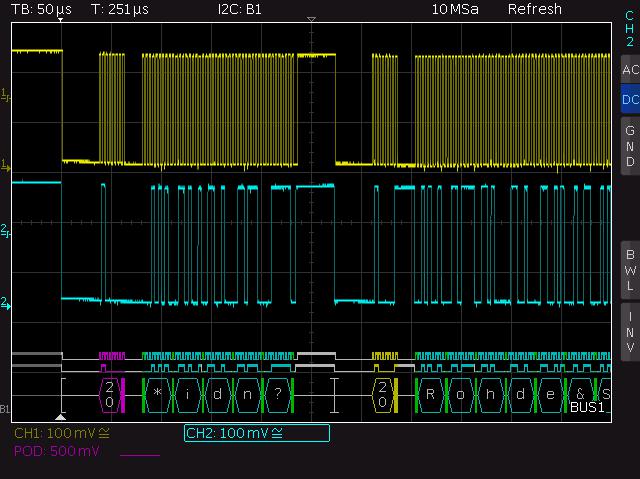Click the white trigger time arrow at bottom left

61,415
